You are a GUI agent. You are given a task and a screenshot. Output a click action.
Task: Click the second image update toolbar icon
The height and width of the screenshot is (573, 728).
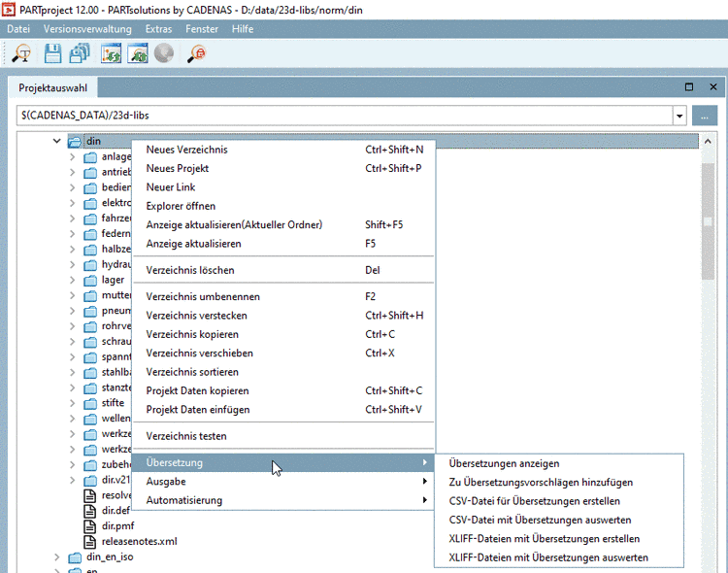pyautogui.click(x=138, y=53)
